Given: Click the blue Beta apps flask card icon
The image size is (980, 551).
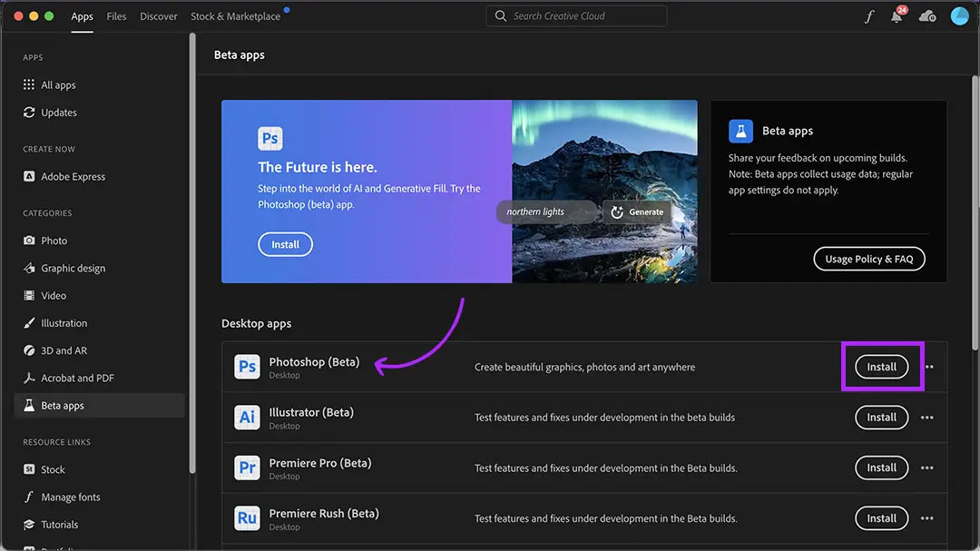Looking at the screenshot, I should tap(740, 131).
